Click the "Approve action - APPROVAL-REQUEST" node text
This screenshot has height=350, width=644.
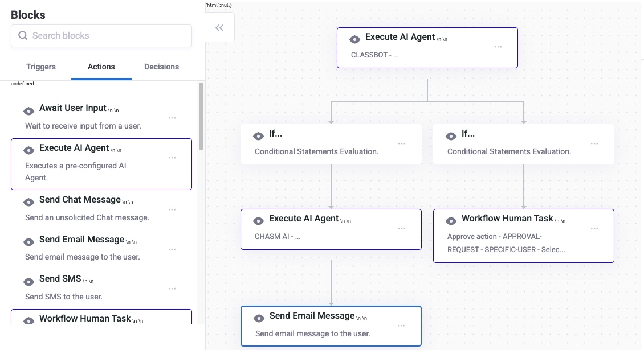[x=506, y=243]
